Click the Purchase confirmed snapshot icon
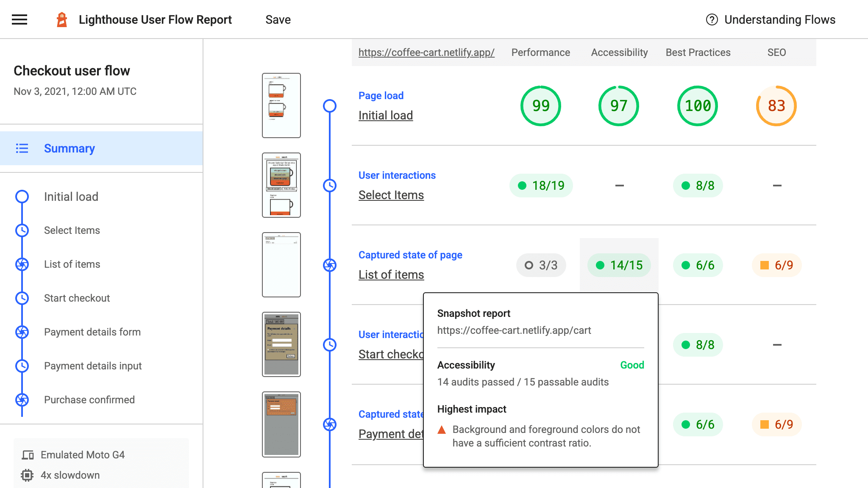Viewport: 868px width, 488px height. coord(22,399)
